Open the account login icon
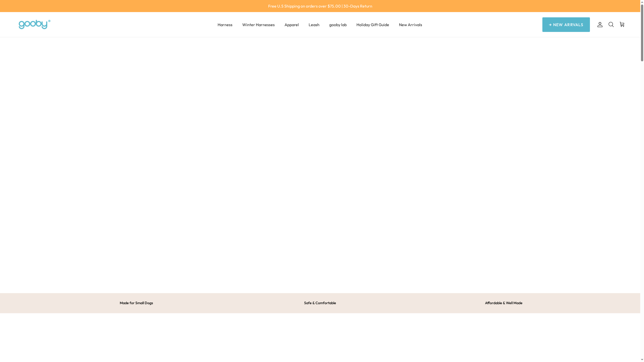644x362 pixels. 600,24
